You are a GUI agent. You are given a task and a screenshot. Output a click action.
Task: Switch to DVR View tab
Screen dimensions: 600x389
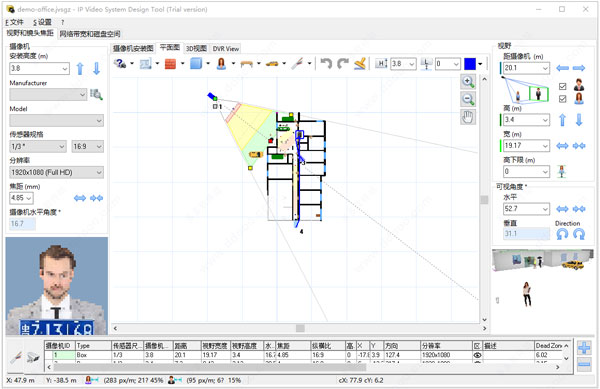(x=226, y=49)
